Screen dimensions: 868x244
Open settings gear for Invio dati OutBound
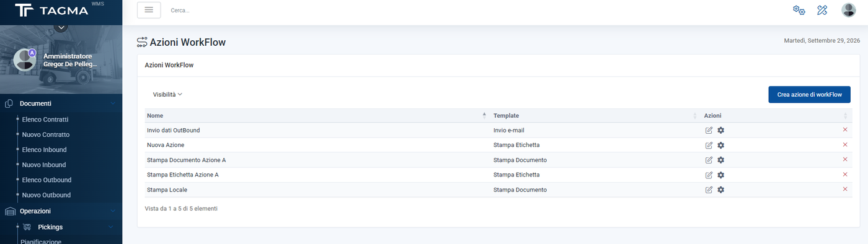pos(720,130)
